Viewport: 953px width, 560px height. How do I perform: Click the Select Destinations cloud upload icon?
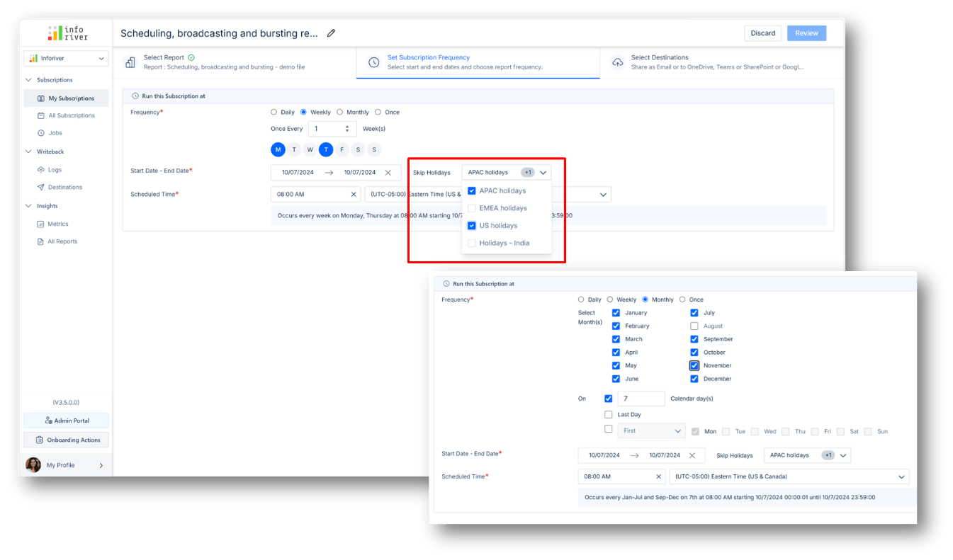(618, 62)
